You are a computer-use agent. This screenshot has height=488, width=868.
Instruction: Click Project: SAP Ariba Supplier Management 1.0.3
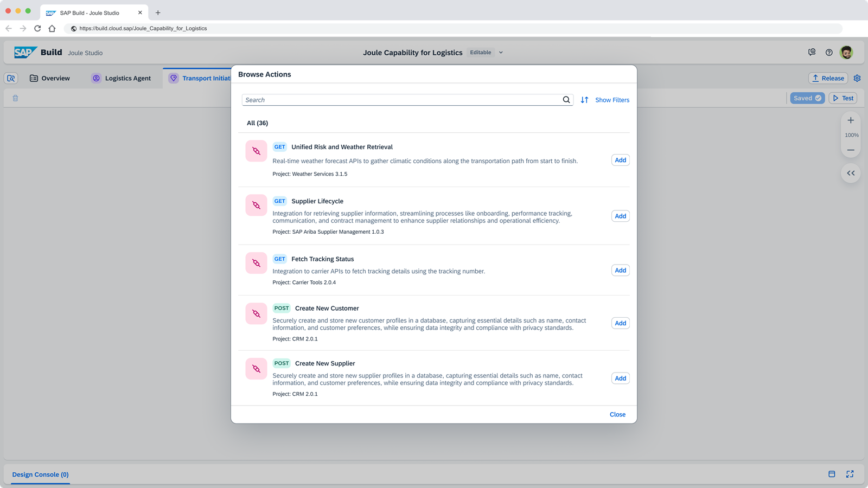pos(328,232)
